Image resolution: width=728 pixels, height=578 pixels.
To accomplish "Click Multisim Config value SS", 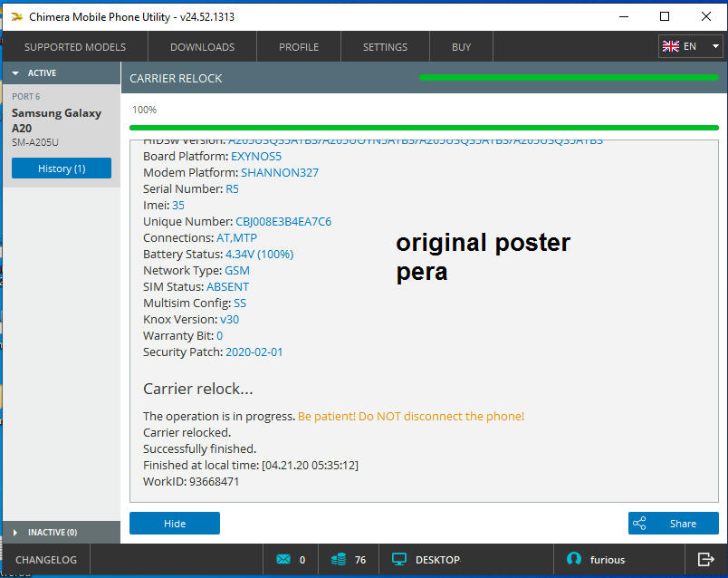I will pos(240,303).
